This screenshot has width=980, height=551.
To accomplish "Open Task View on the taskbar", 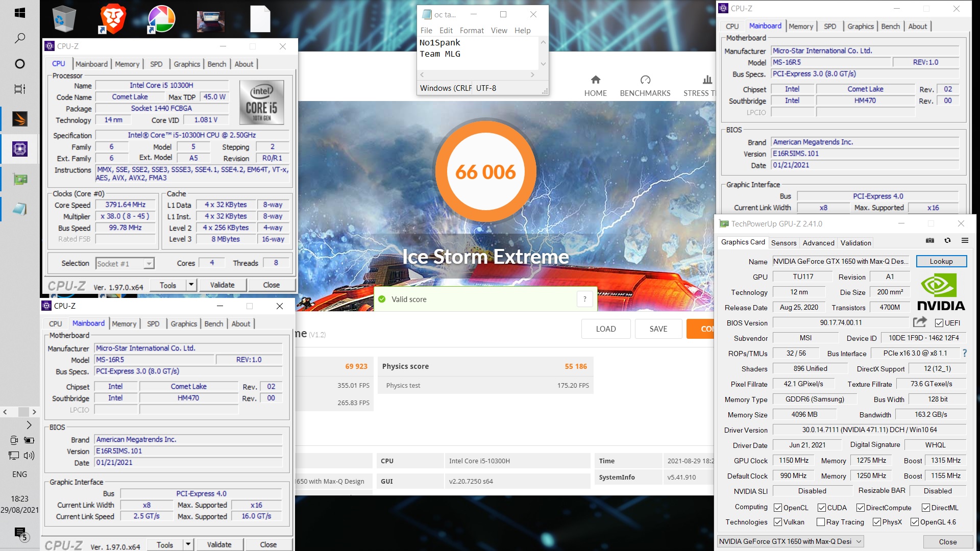I will coord(19,89).
